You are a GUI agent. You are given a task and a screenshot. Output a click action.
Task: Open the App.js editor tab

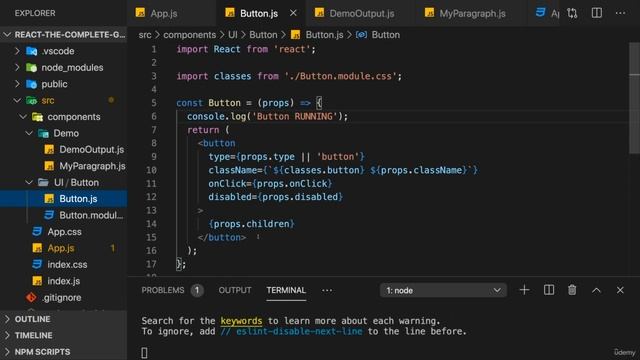coord(163,13)
